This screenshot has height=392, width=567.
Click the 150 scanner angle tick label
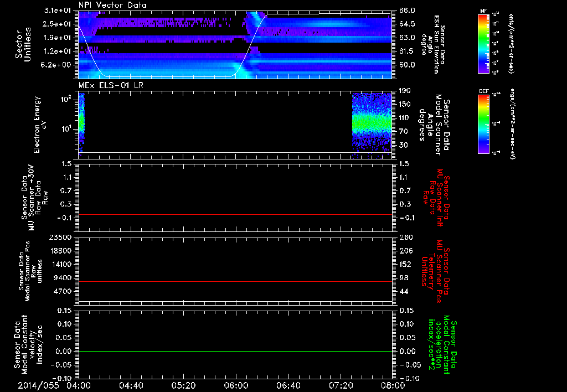[x=405, y=105]
